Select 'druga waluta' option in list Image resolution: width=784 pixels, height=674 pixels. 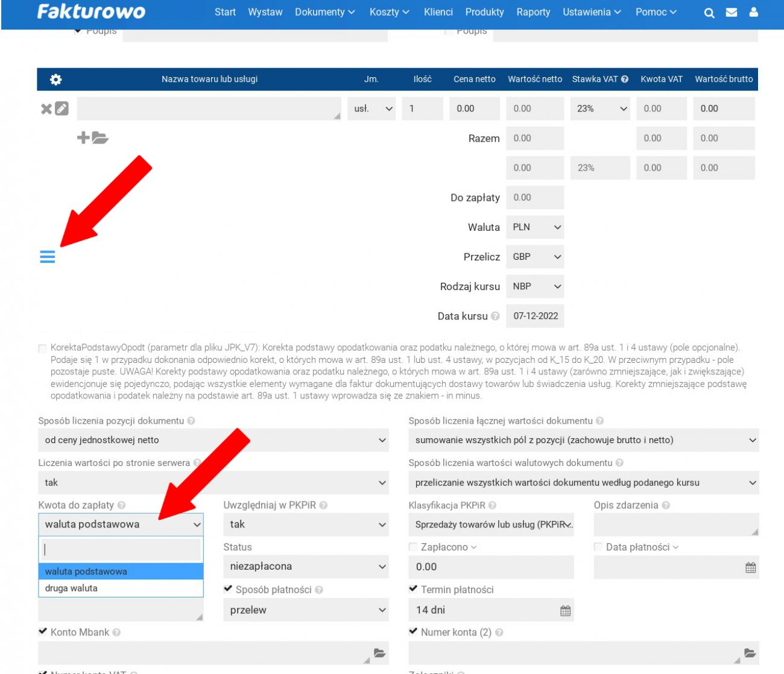pyautogui.click(x=71, y=588)
